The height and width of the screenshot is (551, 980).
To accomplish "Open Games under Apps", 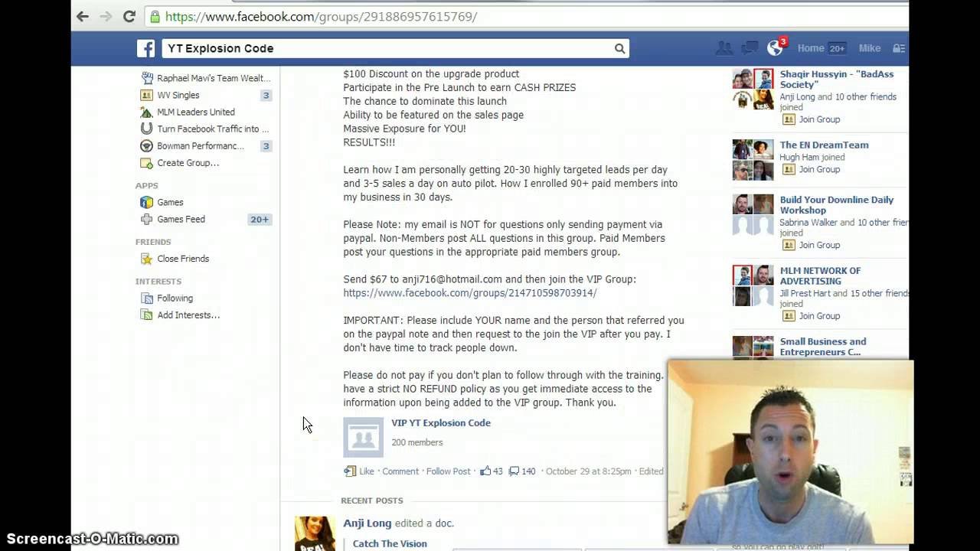I will pos(170,202).
